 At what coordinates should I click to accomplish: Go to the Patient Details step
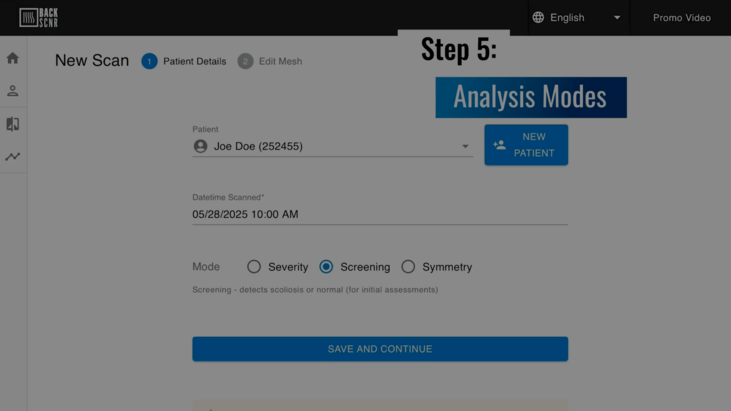184,61
